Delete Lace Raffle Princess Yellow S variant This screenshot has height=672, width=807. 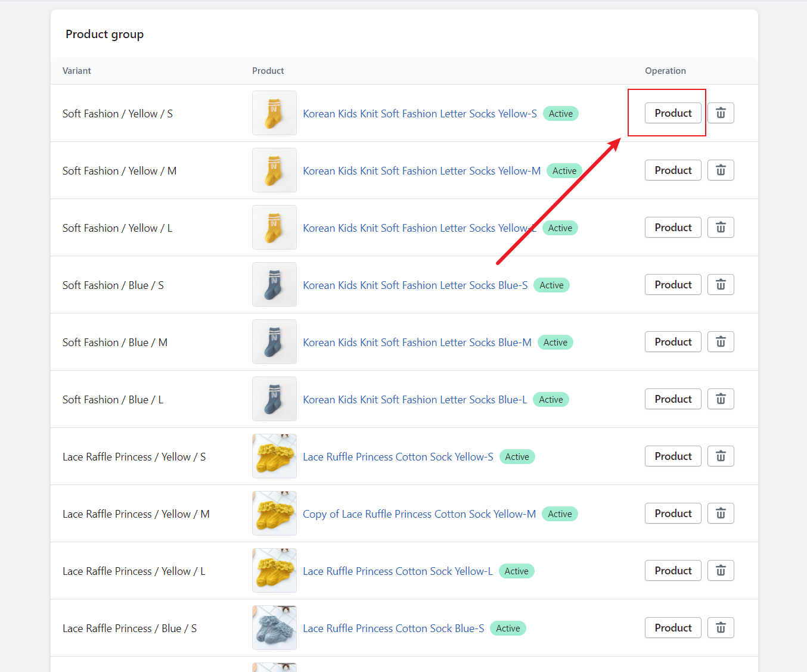[x=721, y=456]
